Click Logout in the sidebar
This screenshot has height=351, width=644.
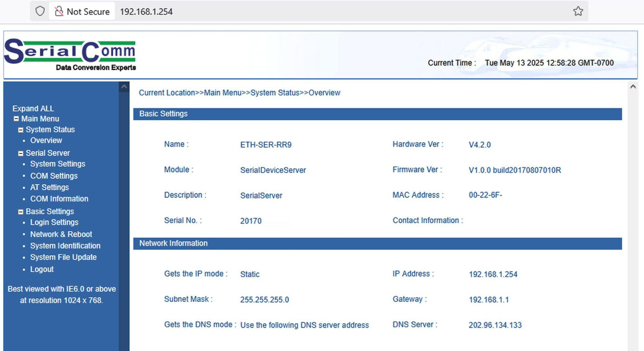[42, 269]
